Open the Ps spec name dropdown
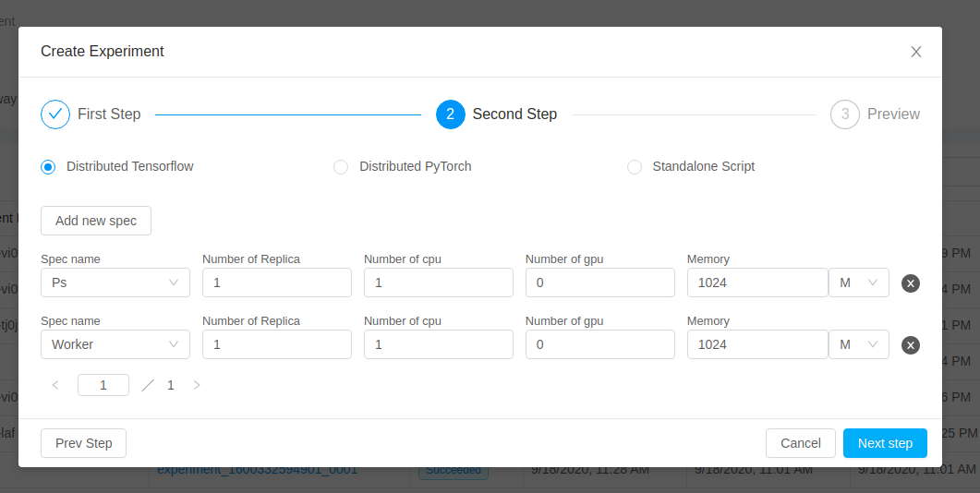The height and width of the screenshot is (493, 980). point(115,283)
